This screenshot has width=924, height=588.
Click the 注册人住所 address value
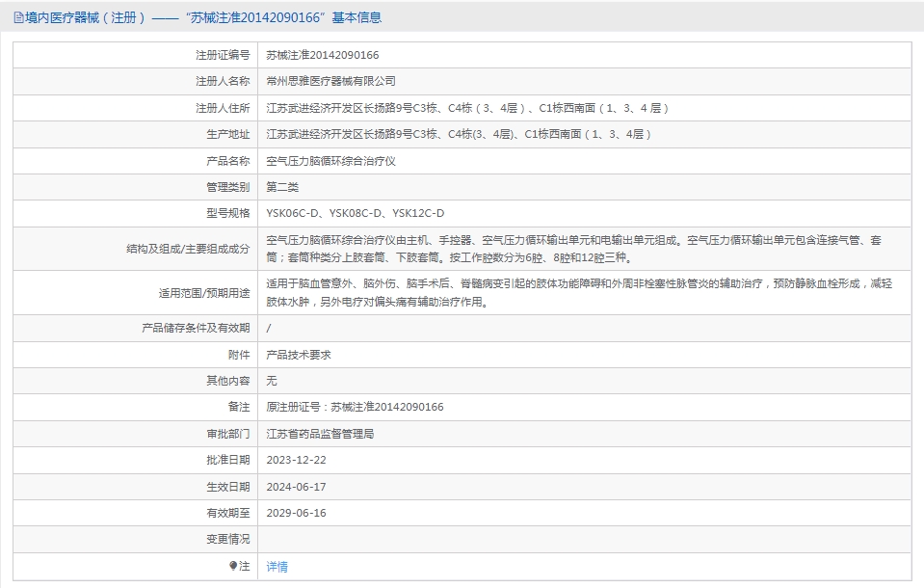coord(467,108)
